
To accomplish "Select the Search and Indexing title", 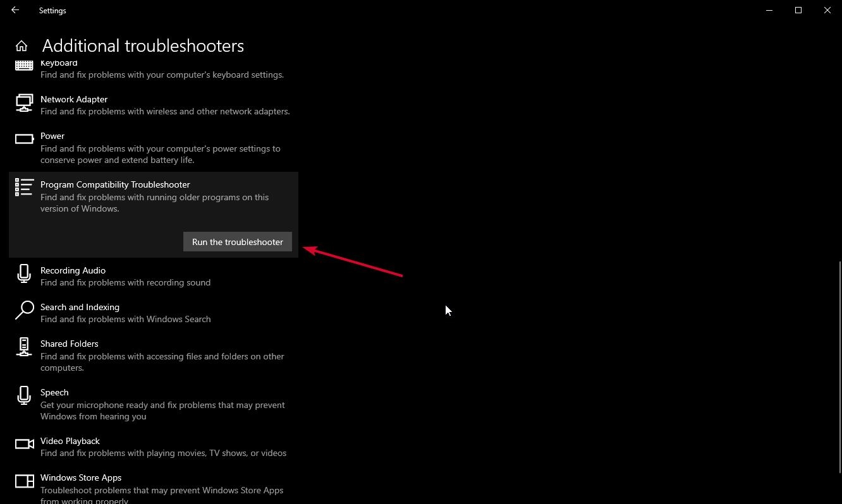I will (x=80, y=307).
